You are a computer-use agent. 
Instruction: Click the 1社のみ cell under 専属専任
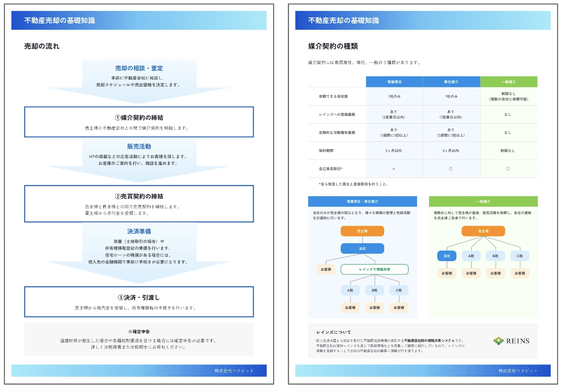click(x=394, y=96)
